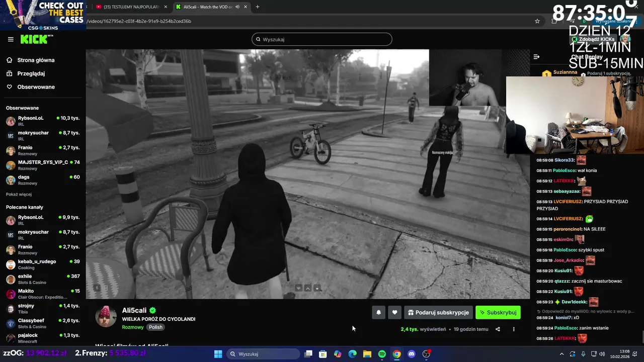The height and width of the screenshot is (362, 644).
Task: Click koniol7 xD chat message
Action: (557, 318)
